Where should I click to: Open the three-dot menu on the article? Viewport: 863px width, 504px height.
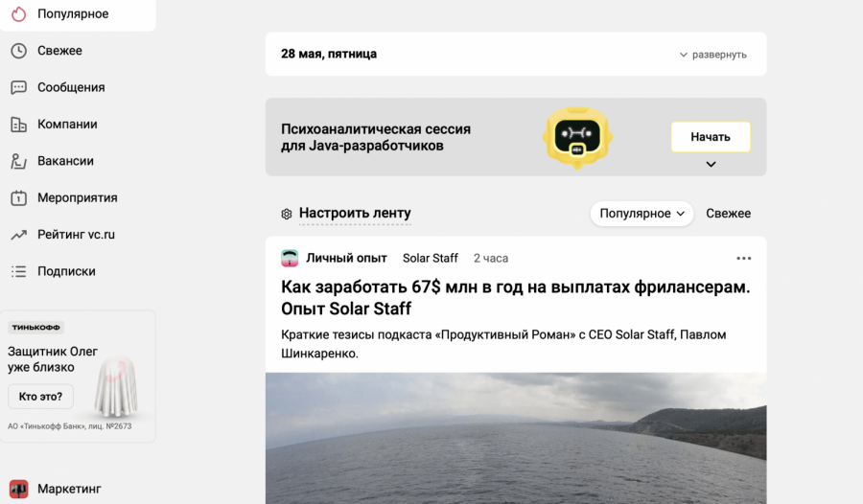point(743,259)
